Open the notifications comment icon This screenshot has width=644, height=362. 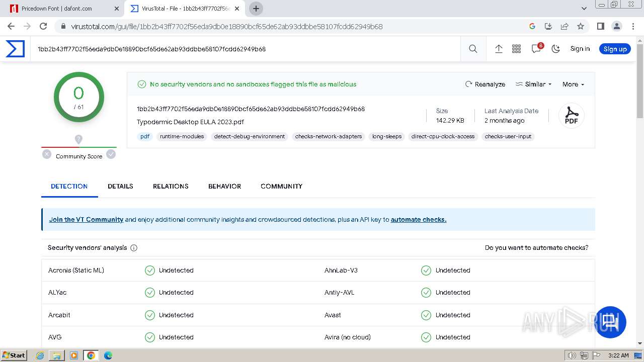point(536,49)
